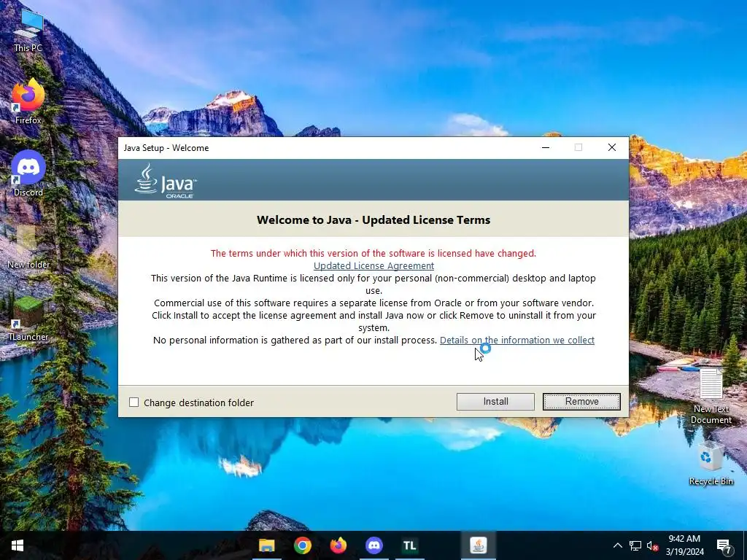
Task: Launch Firefox from the taskbar
Action: click(338, 545)
